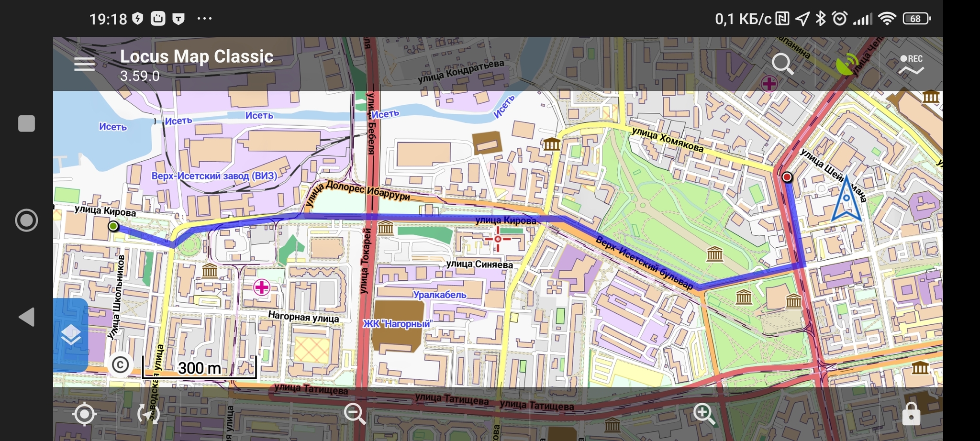This screenshot has width=980, height=441.
Task: Tap the 300 m scale bar
Action: pyautogui.click(x=199, y=367)
